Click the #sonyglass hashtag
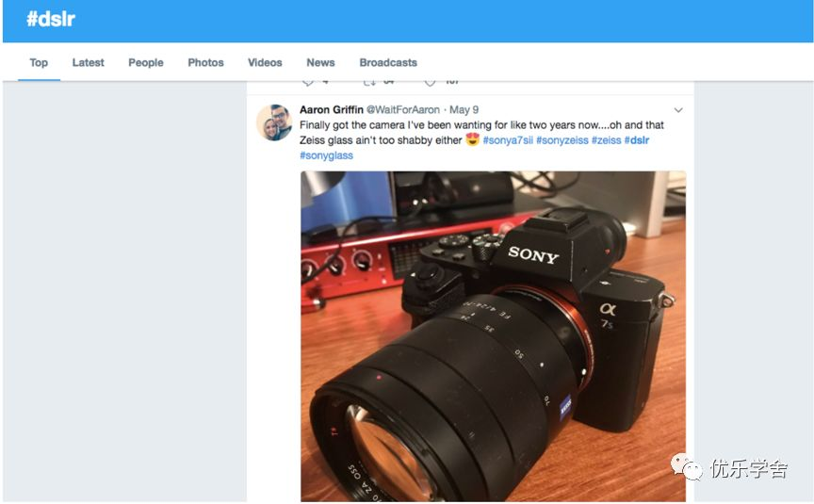The image size is (814, 504). pos(326,155)
